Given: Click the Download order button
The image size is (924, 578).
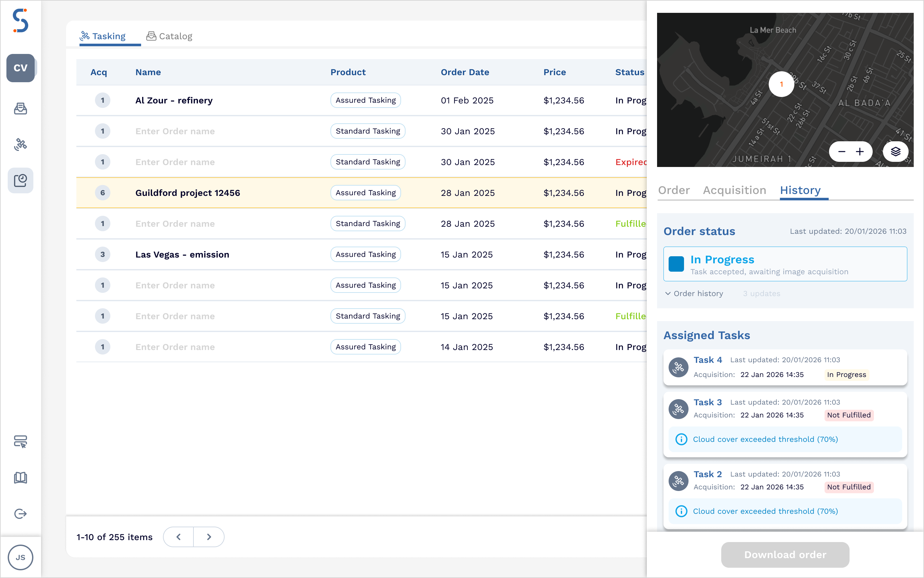Looking at the screenshot, I should [x=785, y=555].
